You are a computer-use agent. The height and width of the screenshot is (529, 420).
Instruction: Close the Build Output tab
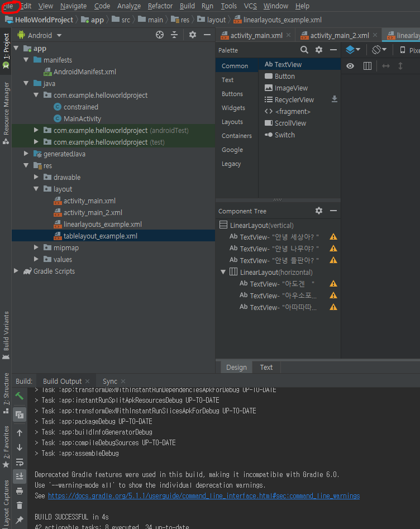88,381
